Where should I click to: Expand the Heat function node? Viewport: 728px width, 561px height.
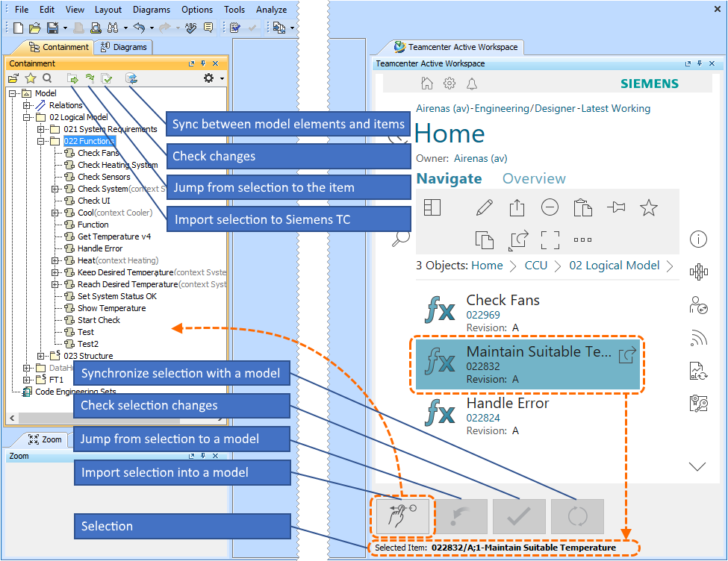pyautogui.click(x=55, y=260)
